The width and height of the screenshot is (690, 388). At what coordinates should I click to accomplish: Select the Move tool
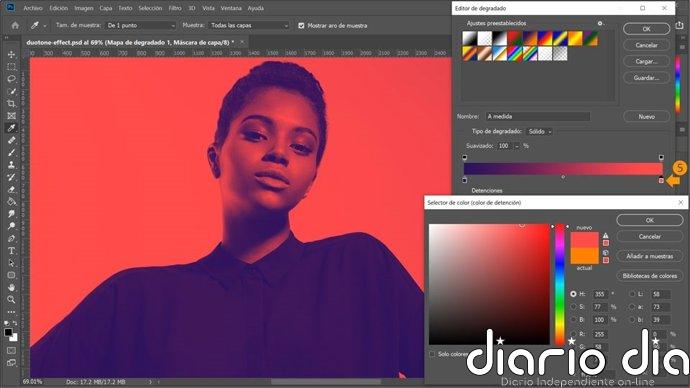(11, 55)
